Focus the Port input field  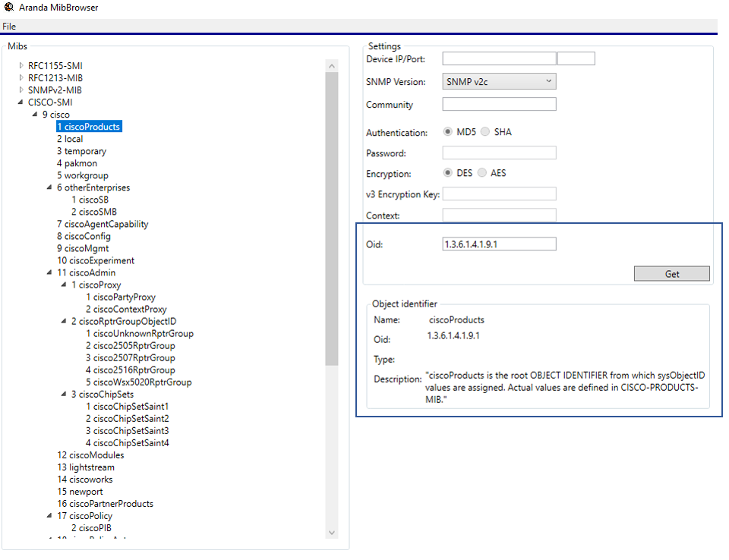pyautogui.click(x=576, y=58)
